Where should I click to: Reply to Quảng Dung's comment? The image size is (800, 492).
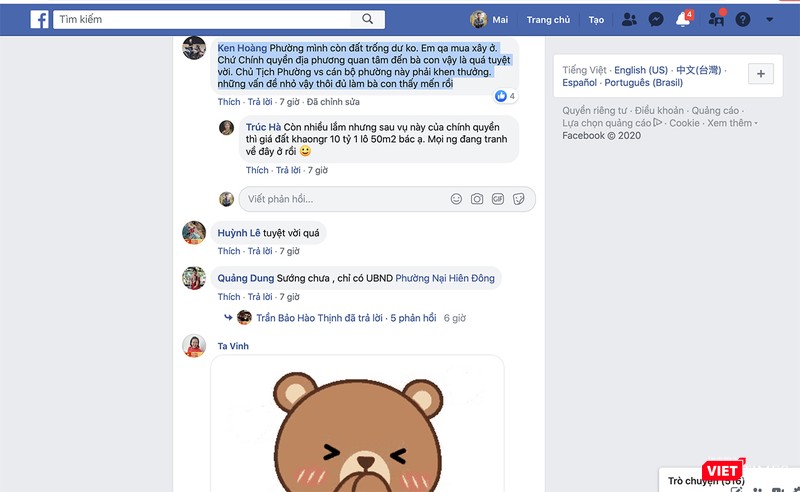point(260,297)
